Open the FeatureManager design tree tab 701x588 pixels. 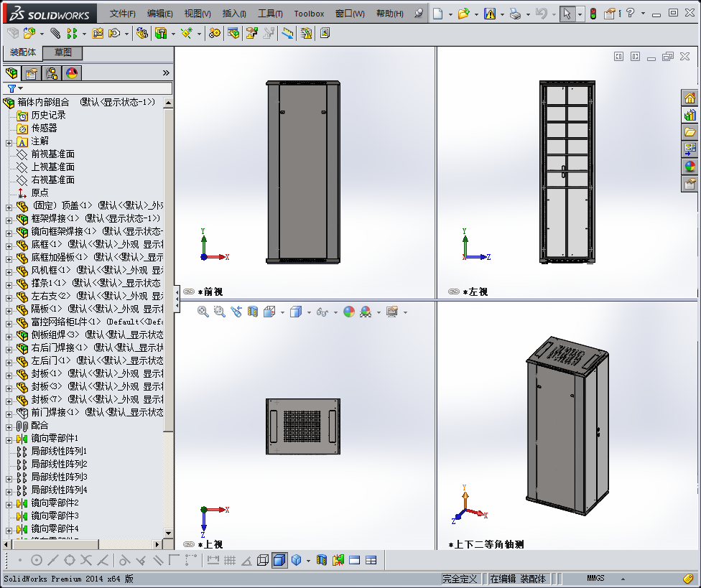[x=11, y=73]
